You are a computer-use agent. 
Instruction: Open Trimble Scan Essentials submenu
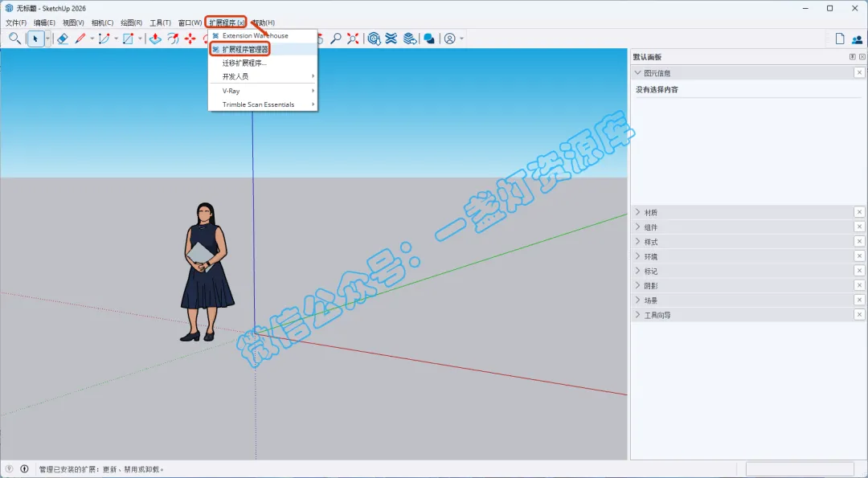coord(263,104)
